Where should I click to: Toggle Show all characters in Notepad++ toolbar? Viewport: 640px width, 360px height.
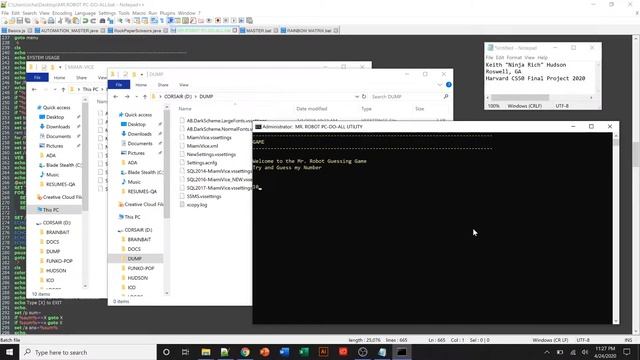coord(162,20)
